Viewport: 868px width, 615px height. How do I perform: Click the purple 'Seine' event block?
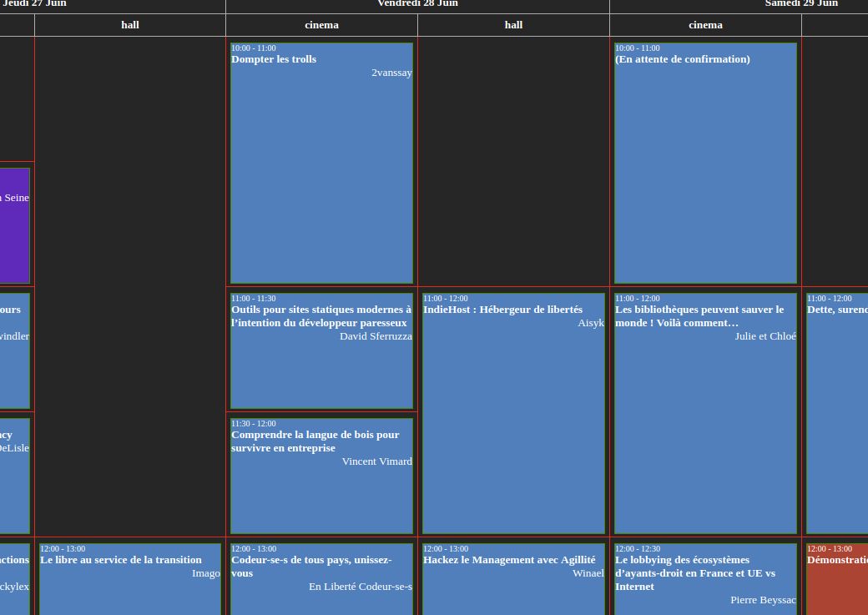[x=15, y=225]
